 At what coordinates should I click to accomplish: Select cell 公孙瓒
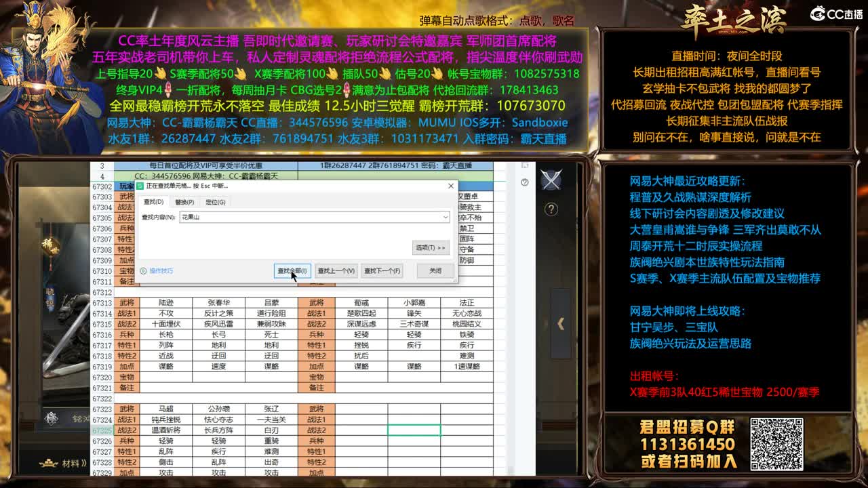click(x=218, y=409)
